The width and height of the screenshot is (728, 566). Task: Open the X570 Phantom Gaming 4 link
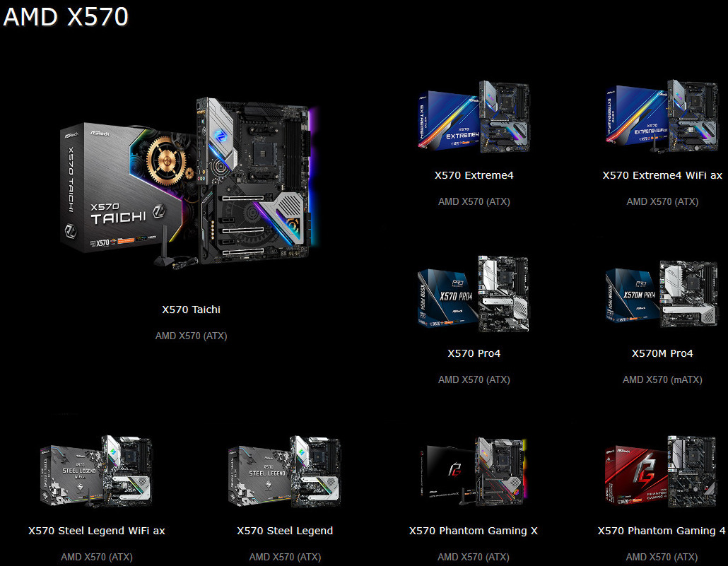pos(662,531)
